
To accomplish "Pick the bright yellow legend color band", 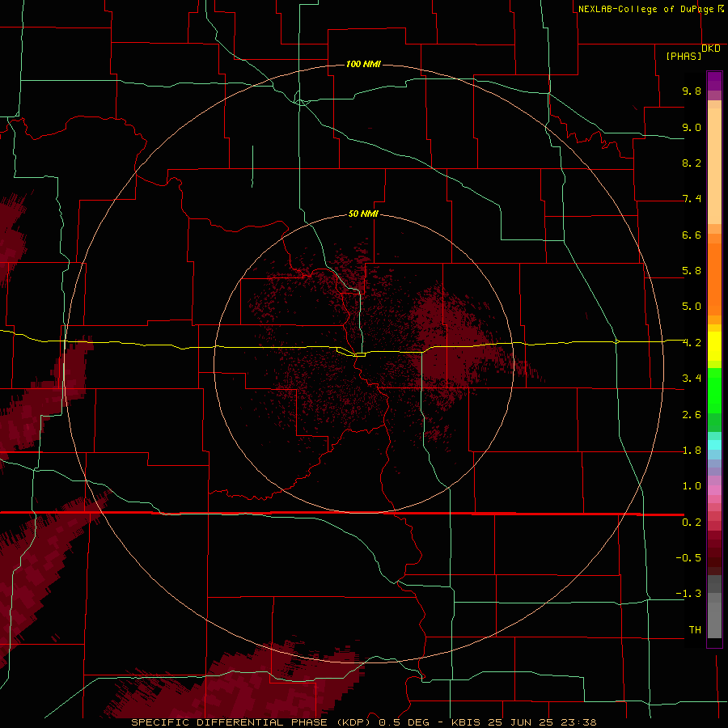I will (x=714, y=346).
